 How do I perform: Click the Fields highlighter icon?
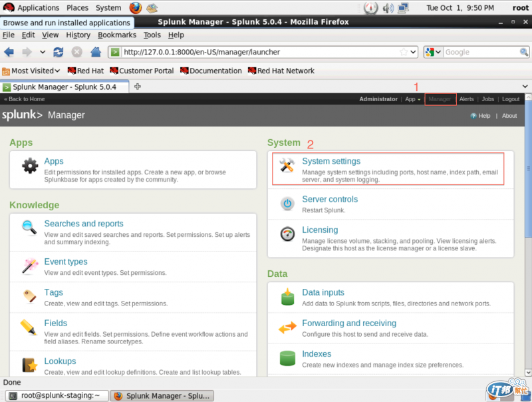pos(29,327)
